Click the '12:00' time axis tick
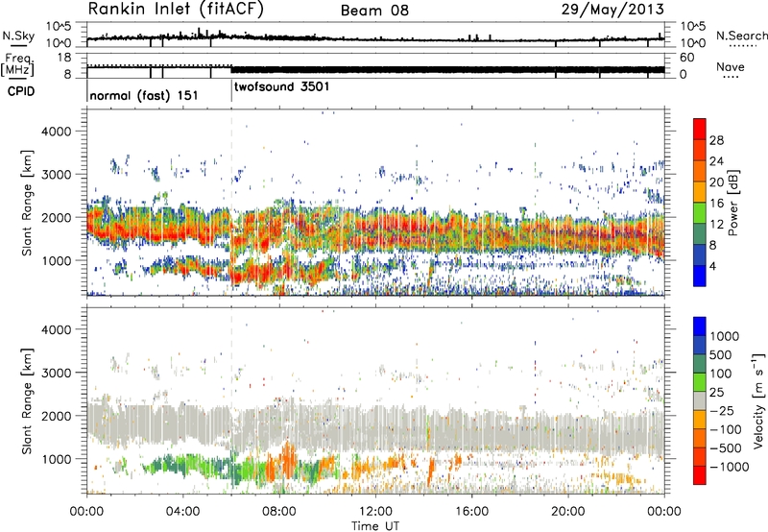The height and width of the screenshot is (532, 768). click(375, 512)
